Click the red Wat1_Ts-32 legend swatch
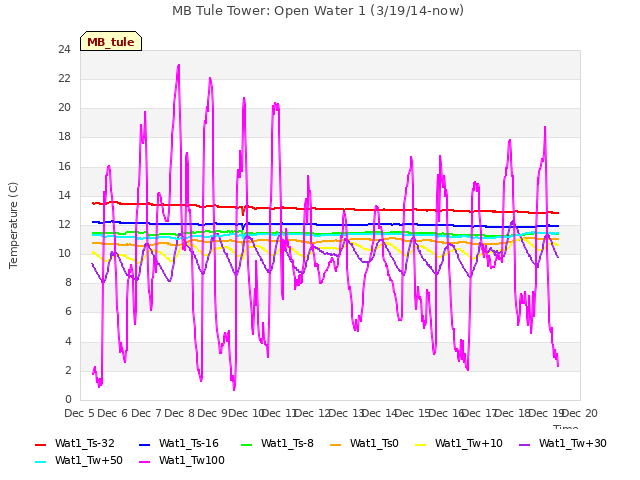 coord(41,444)
